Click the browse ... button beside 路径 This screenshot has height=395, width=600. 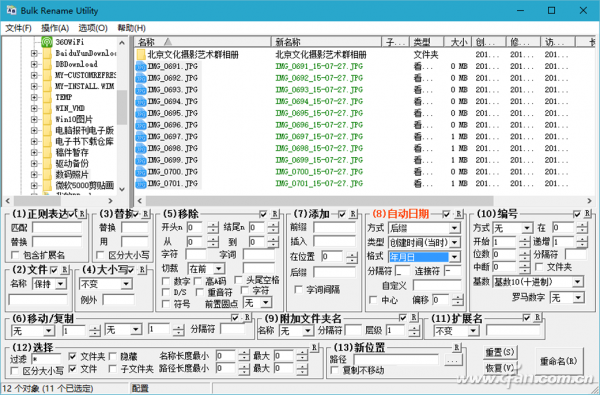(x=453, y=360)
